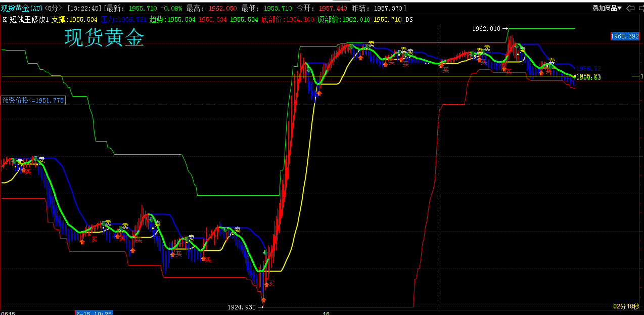Click the highlighted 6-15 10:25 time axis label
The image size is (644, 315).
(x=94, y=313)
